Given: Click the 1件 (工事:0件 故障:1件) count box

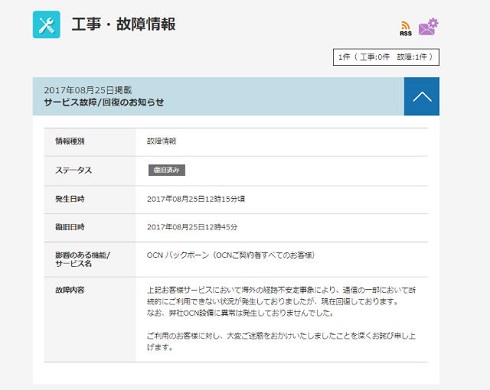Looking at the screenshot, I should (386, 57).
